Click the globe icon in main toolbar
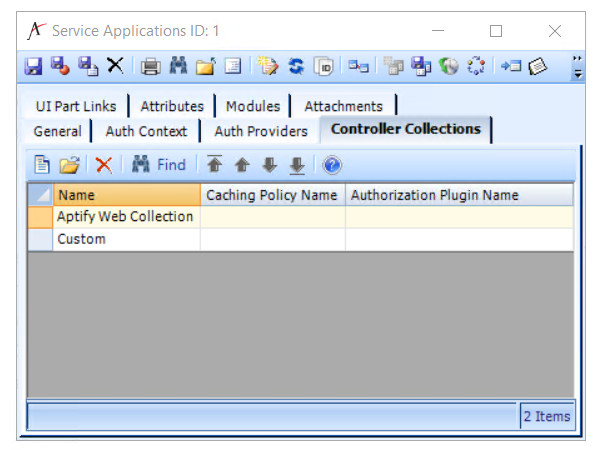 pos(449,66)
